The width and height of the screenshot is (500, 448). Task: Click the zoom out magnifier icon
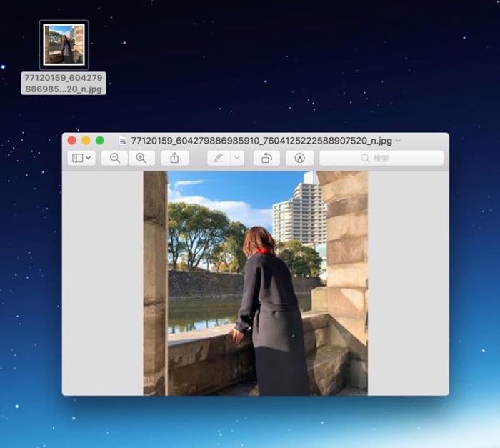(x=115, y=158)
